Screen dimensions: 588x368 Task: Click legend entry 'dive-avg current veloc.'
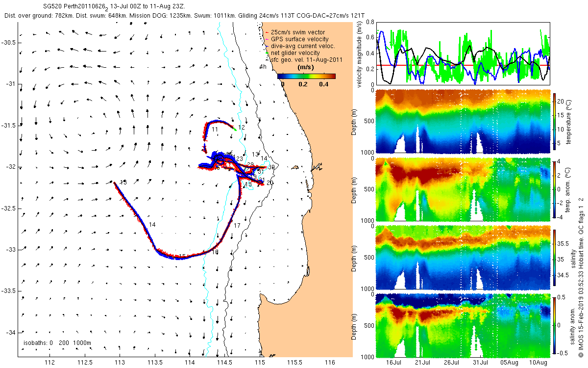pos(302,46)
